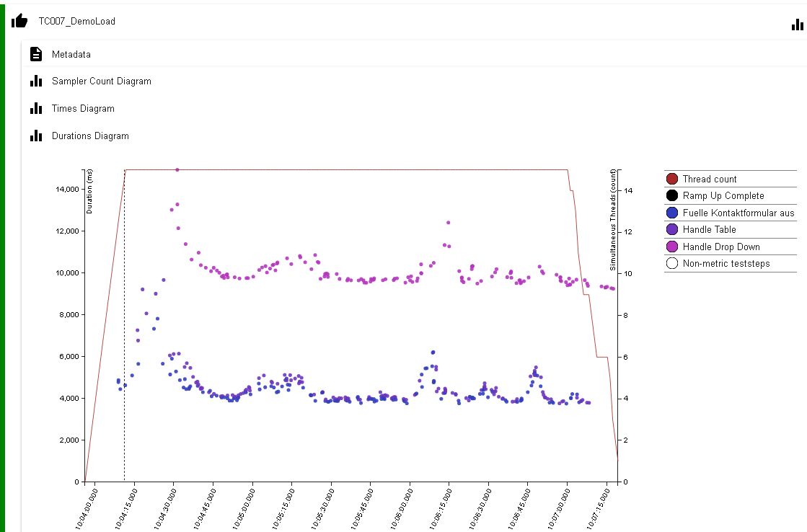Screen dimensions: 807x532
Task: Expand the Times Diagram section
Action: tap(83, 109)
